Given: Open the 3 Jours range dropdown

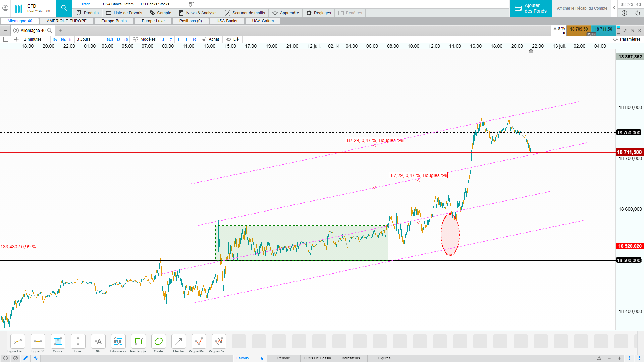Looking at the screenshot, I should pos(84,39).
